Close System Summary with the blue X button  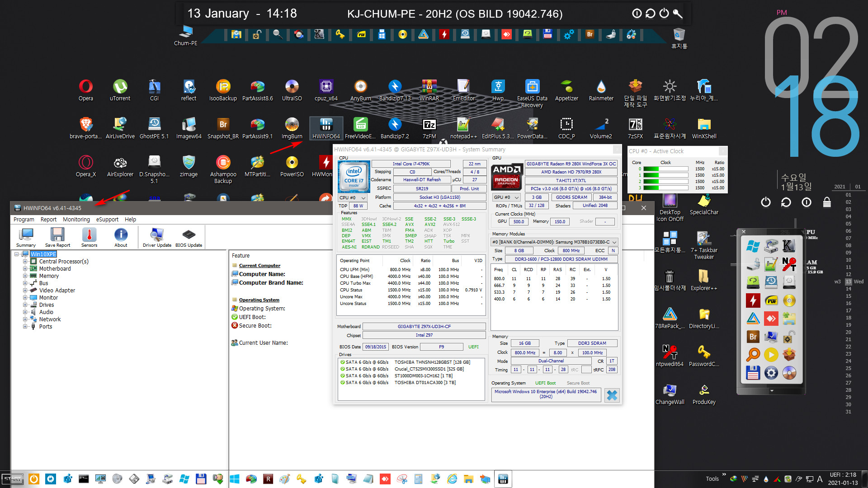pyautogui.click(x=612, y=395)
